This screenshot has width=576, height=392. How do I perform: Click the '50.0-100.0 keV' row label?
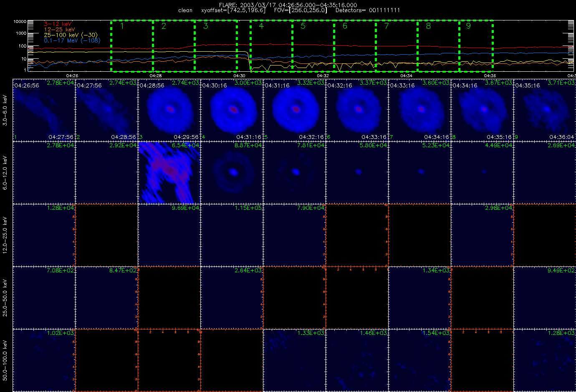pyautogui.click(x=5, y=360)
